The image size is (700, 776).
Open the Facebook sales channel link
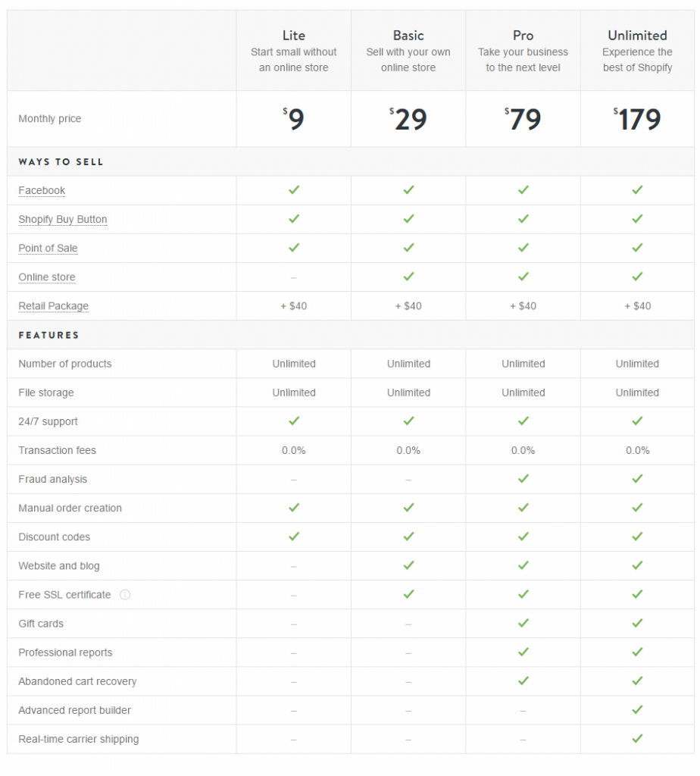tap(42, 190)
